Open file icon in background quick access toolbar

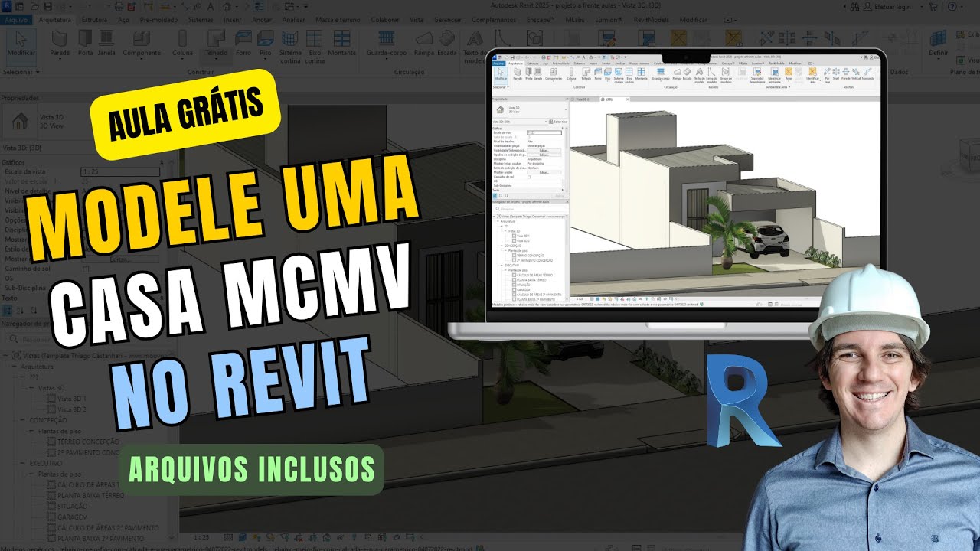34,6
